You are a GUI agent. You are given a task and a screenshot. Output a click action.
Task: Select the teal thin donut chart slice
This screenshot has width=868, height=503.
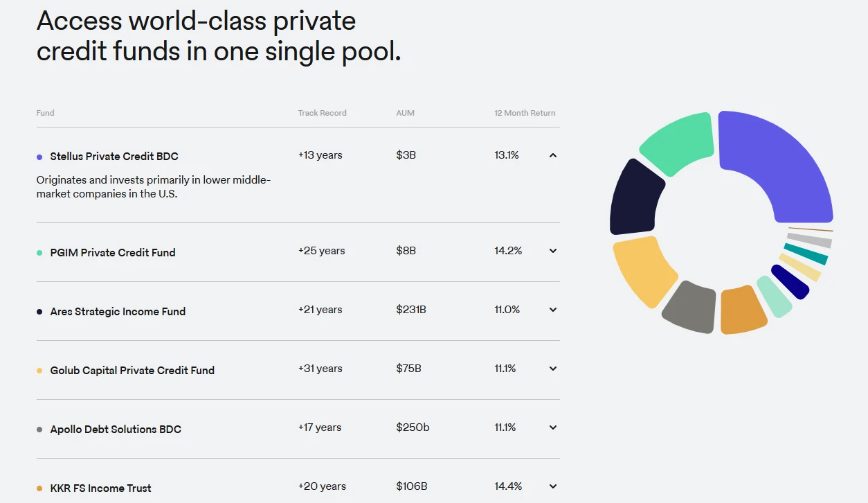click(806, 254)
